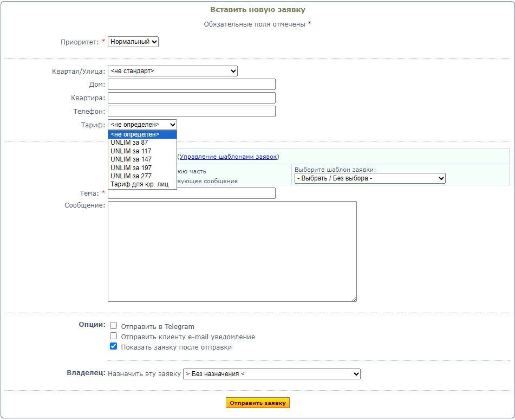Enable Отправить в Telegram checkbox
This screenshot has height=420, width=515.
coord(113,326)
